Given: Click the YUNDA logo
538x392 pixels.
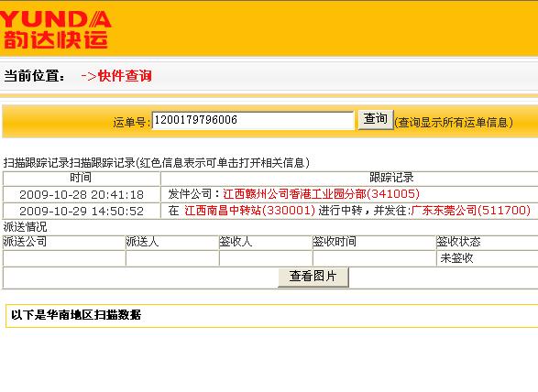Looking at the screenshot, I should point(55,19).
